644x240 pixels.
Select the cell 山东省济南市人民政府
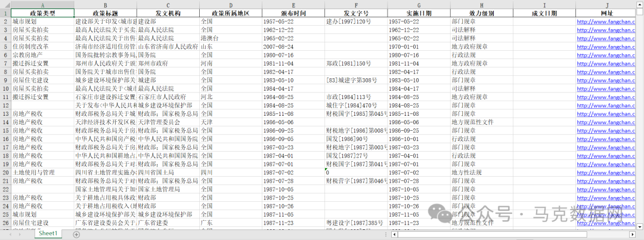click(168, 47)
